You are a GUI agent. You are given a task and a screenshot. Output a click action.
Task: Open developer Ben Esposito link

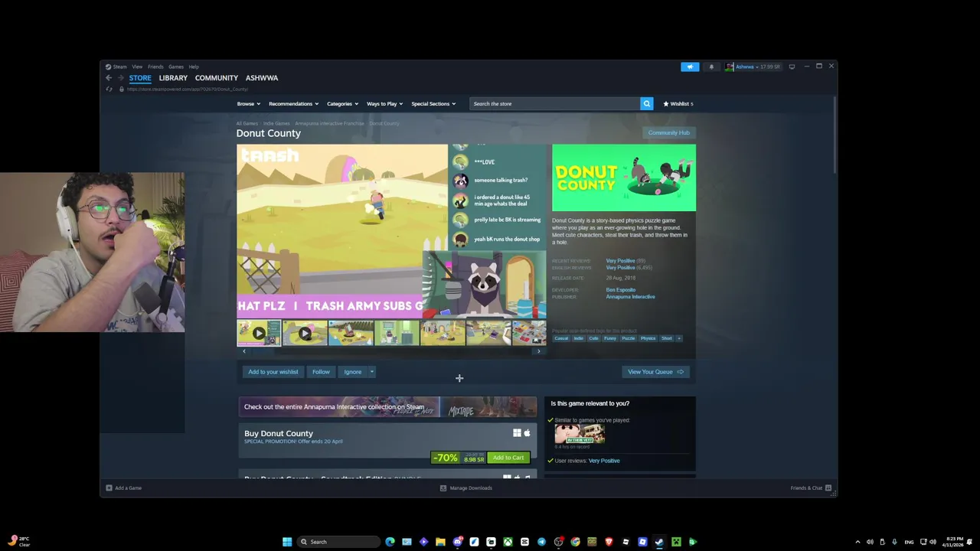[x=621, y=290]
